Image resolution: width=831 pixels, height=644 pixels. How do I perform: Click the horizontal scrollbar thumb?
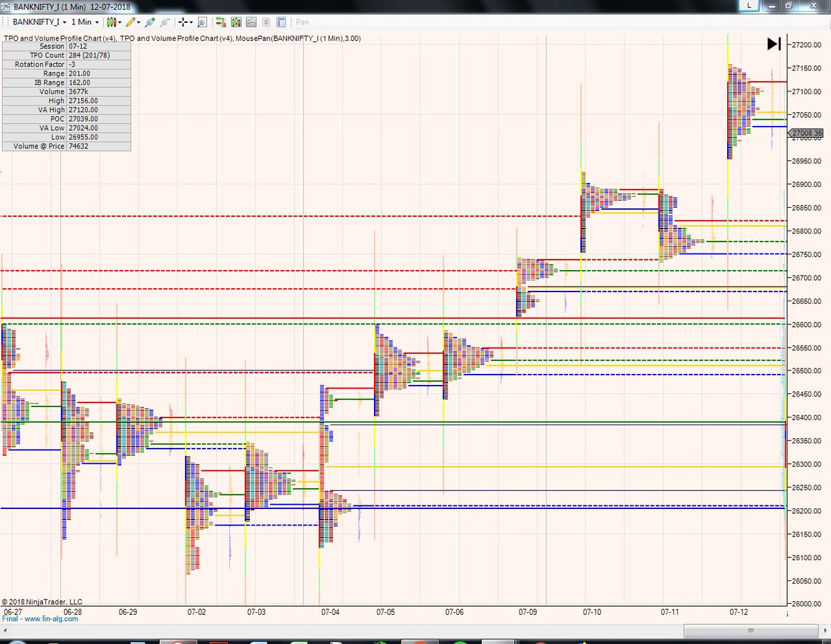point(750,632)
